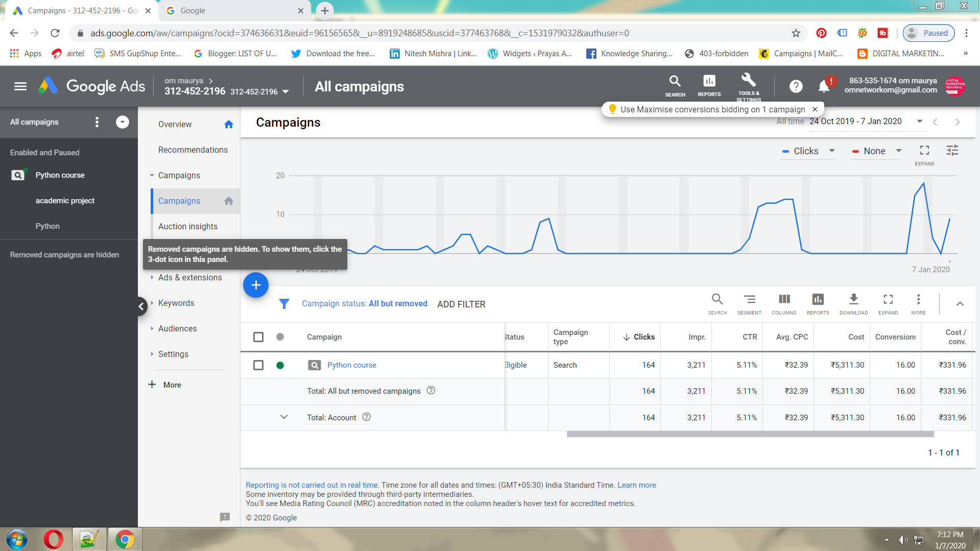
Task: Click the three-dot options in All campaigns panel
Action: pyautogui.click(x=97, y=122)
